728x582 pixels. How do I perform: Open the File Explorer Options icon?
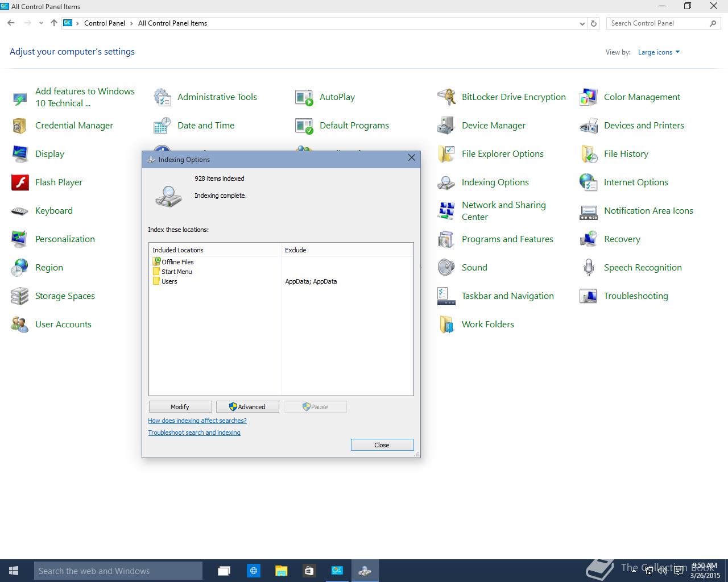(x=446, y=154)
